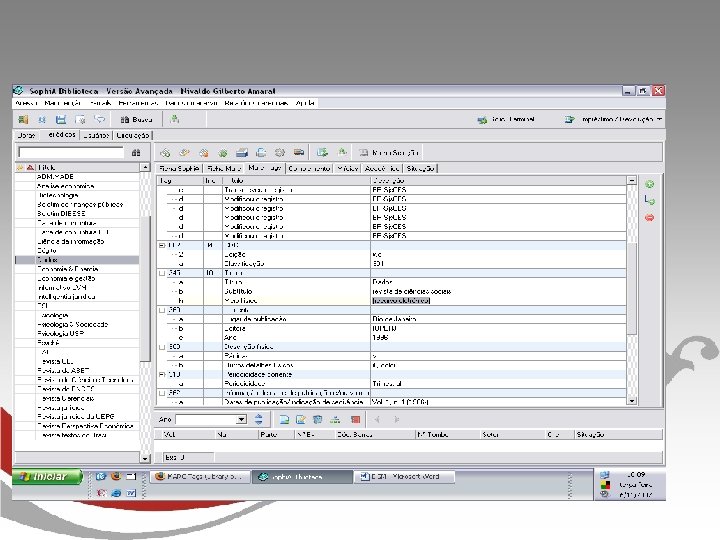The width and height of the screenshot is (720, 540).
Task: Click the first icon in the record toolbar
Action: 165,152
